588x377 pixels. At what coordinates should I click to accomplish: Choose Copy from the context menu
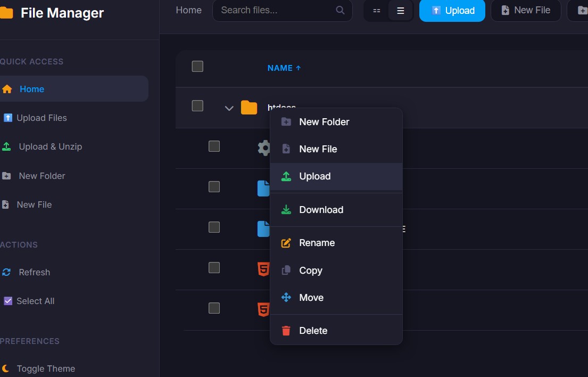(310, 271)
